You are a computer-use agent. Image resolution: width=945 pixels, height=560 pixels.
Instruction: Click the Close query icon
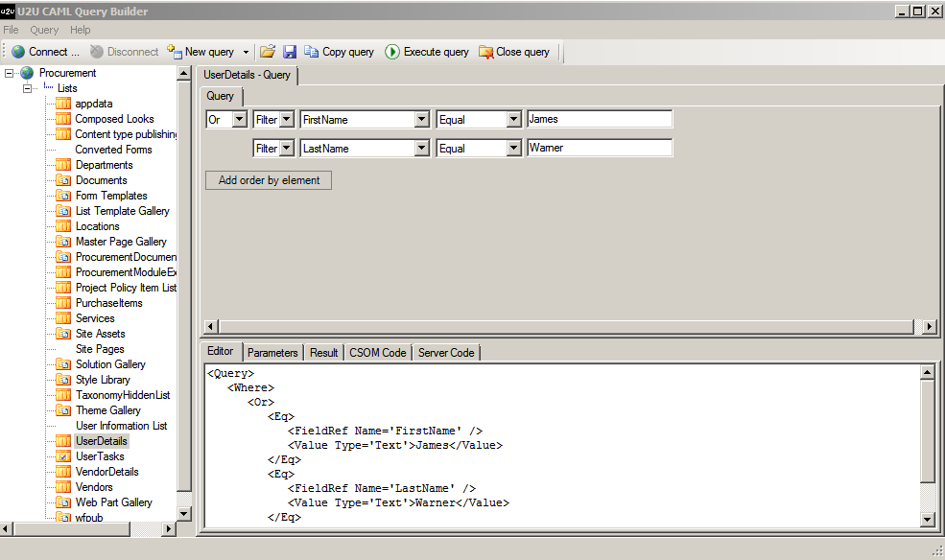[485, 52]
